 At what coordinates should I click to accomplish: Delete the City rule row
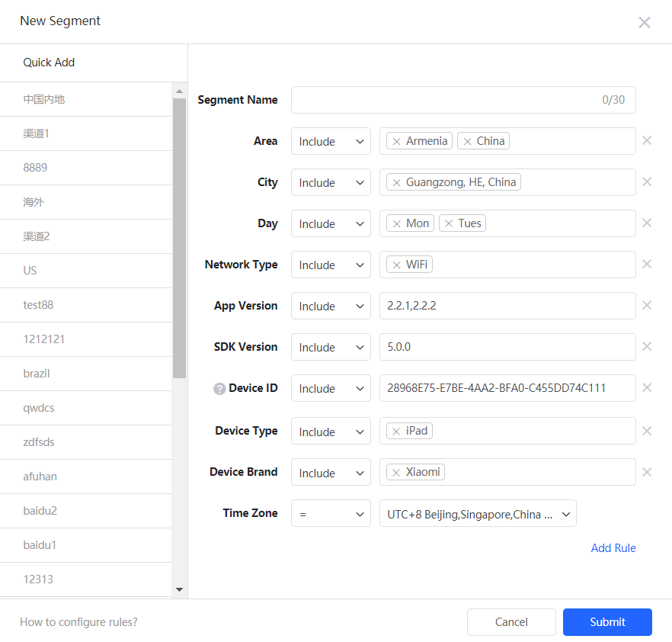click(647, 182)
